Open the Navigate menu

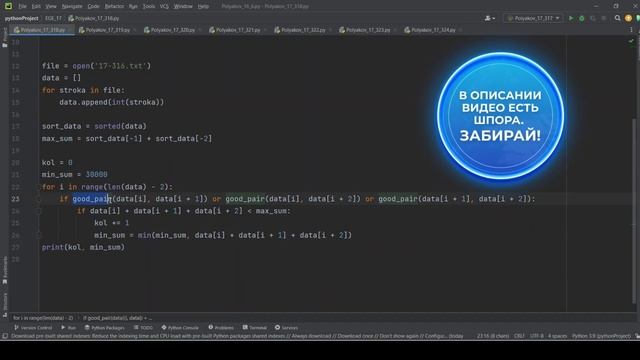pyautogui.click(x=72, y=7)
